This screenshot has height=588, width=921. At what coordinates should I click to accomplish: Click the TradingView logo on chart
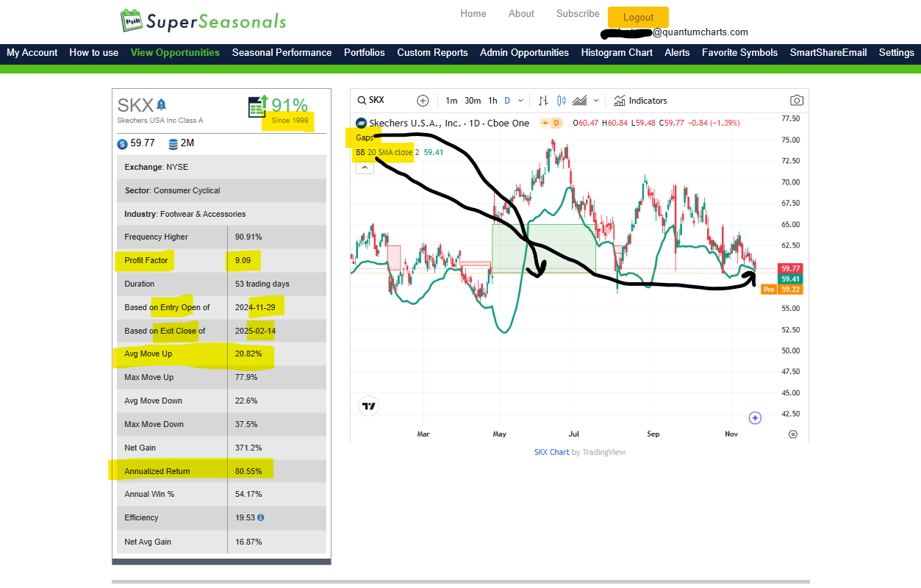pos(369,406)
